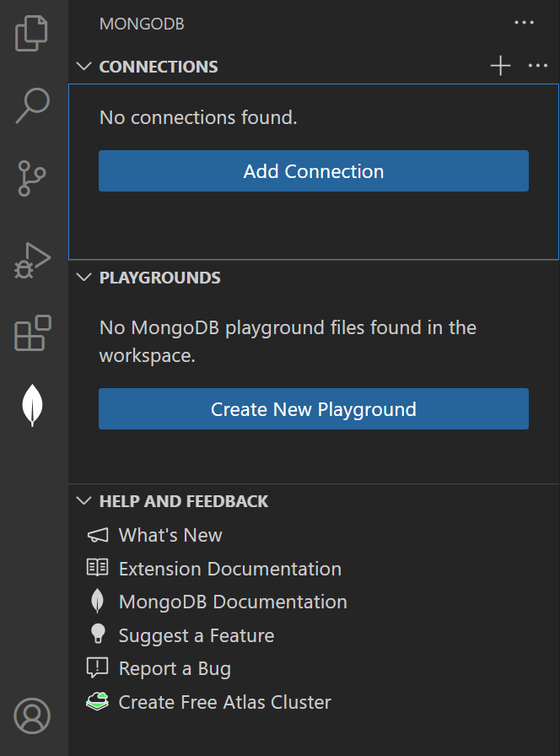Click the Accounts icon at the bottom
Viewport: 560px width, 756px height.
point(32,715)
